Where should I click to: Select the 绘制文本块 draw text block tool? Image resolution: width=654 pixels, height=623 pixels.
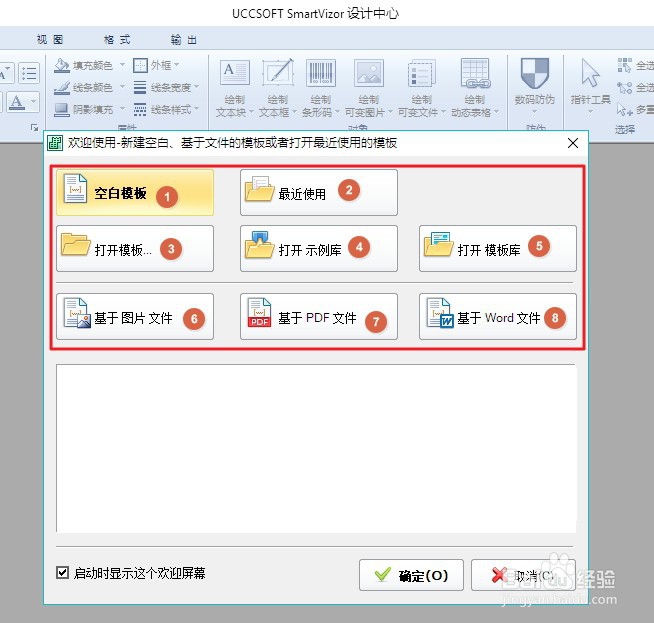[x=235, y=88]
